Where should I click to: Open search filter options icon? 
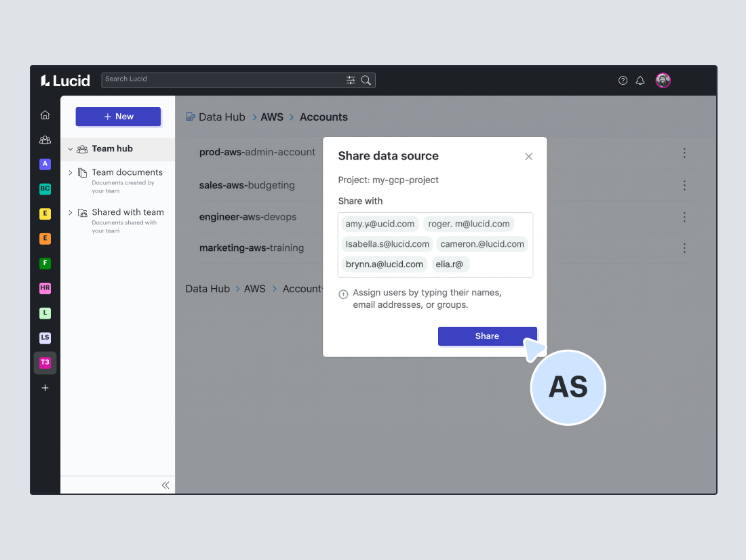point(351,80)
